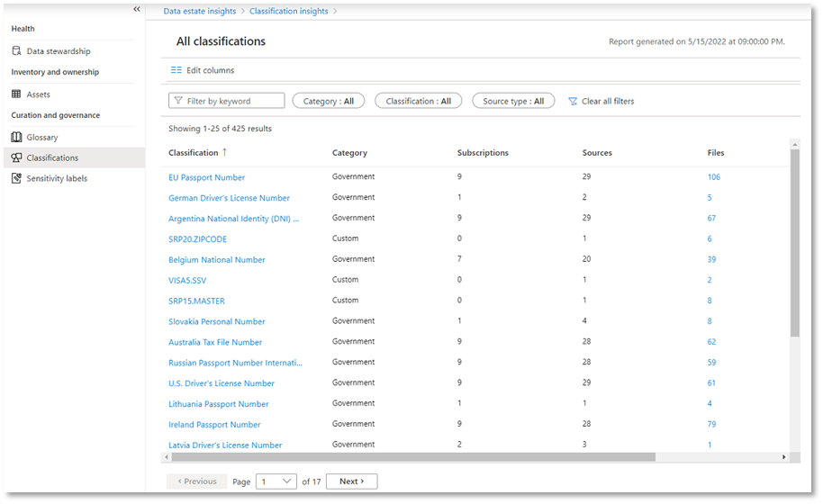823x504 pixels.
Task: Open the Source type filter dropdown
Action: [x=512, y=102]
